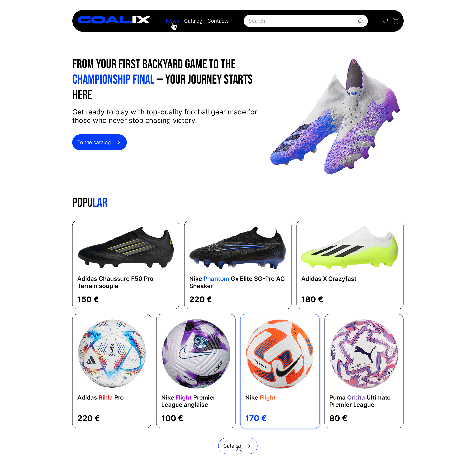This screenshot has height=463, width=476.
Task: Click the To the catalog button
Action: tap(99, 142)
